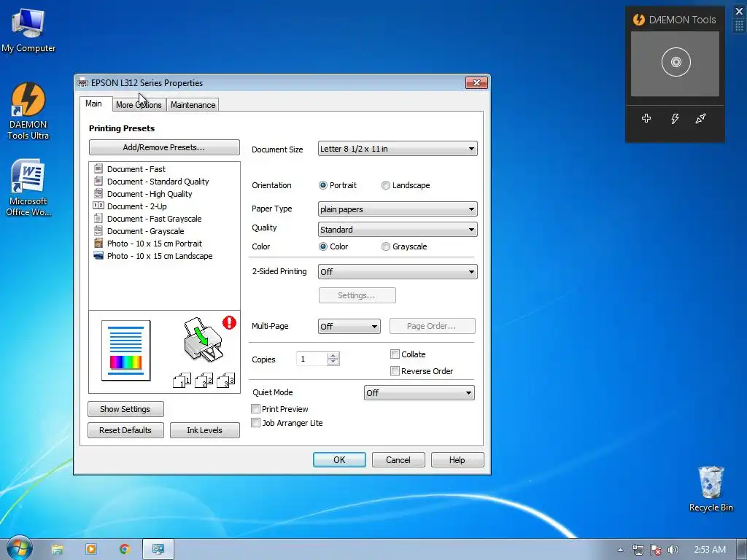Enable the Collate checkbox
This screenshot has width=747, height=560.
(395, 354)
